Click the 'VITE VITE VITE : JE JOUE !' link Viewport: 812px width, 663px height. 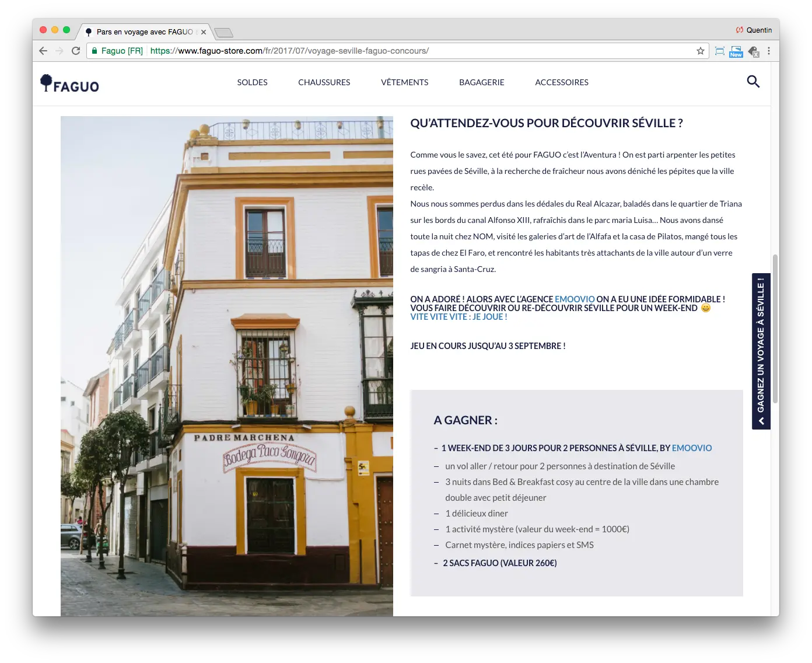point(459,317)
